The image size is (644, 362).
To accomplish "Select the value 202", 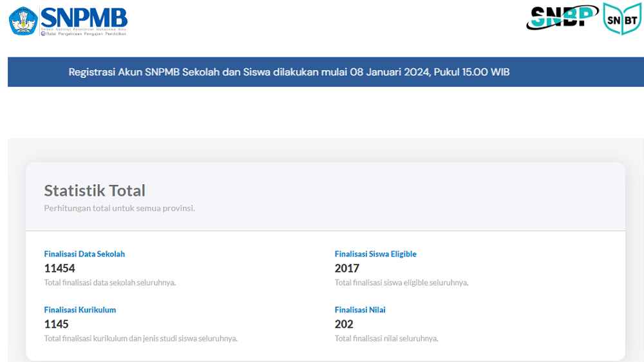I will (344, 324).
